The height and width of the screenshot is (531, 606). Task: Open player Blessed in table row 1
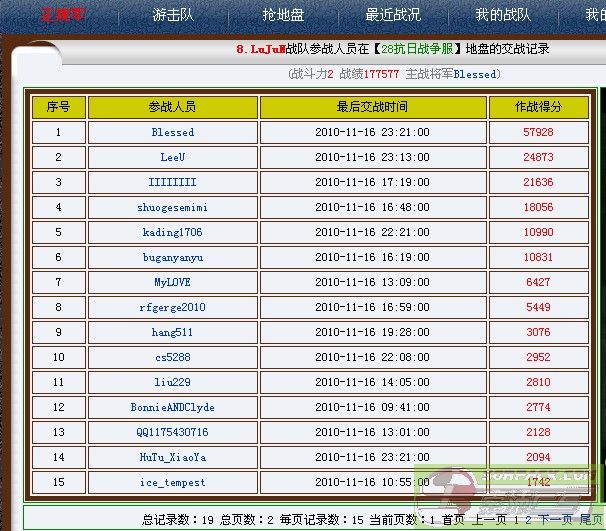pyautogui.click(x=173, y=132)
